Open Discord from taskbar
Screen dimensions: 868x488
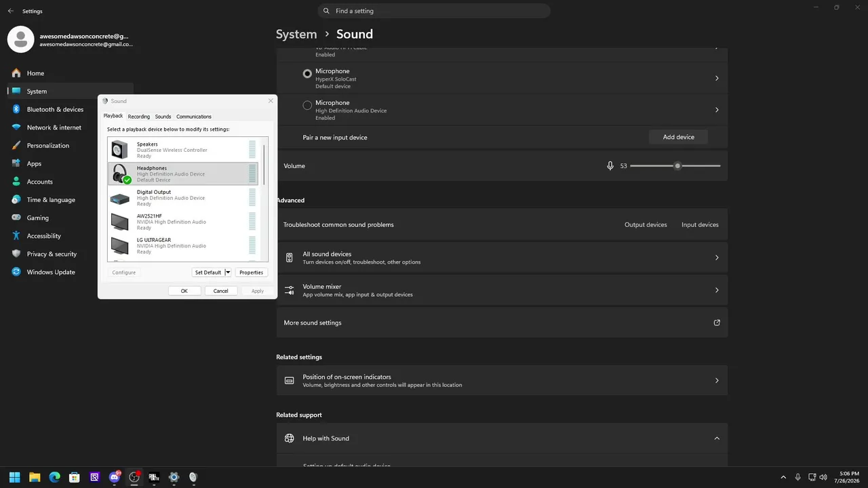click(114, 477)
